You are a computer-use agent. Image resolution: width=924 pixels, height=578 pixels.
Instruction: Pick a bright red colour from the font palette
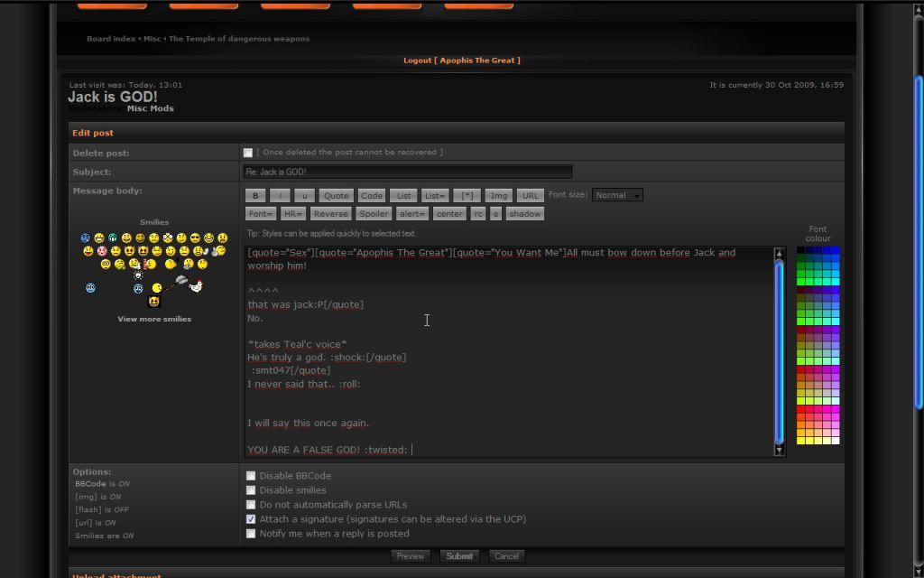coord(801,410)
